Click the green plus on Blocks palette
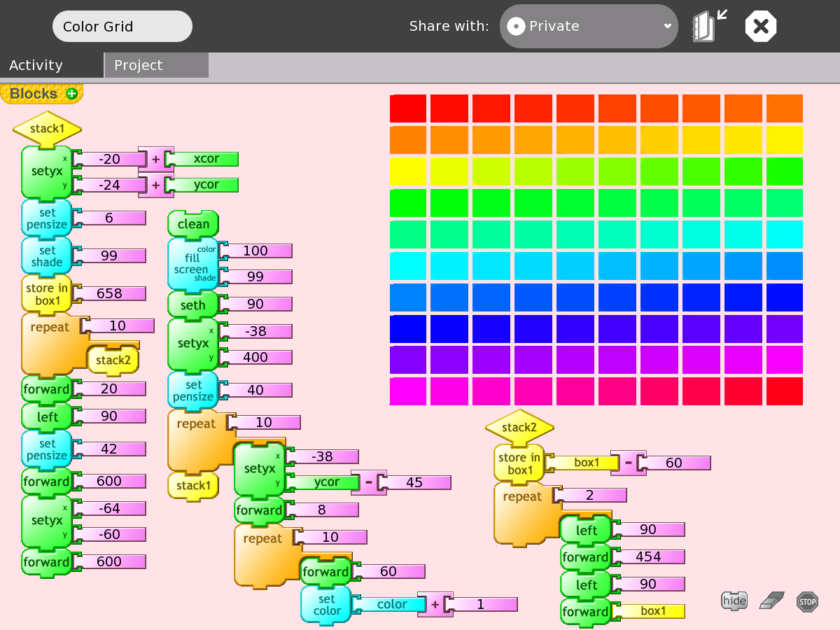 click(x=71, y=94)
